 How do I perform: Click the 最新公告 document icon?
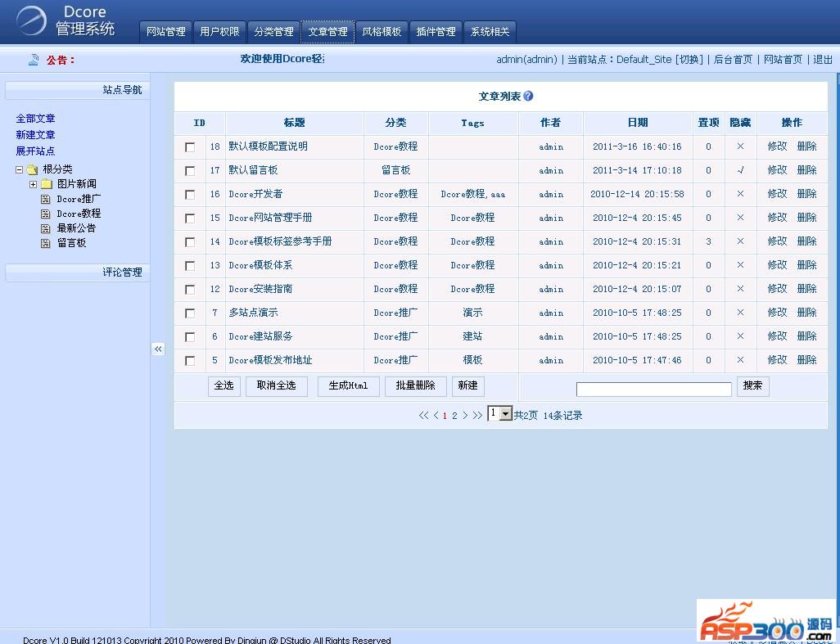[x=46, y=228]
